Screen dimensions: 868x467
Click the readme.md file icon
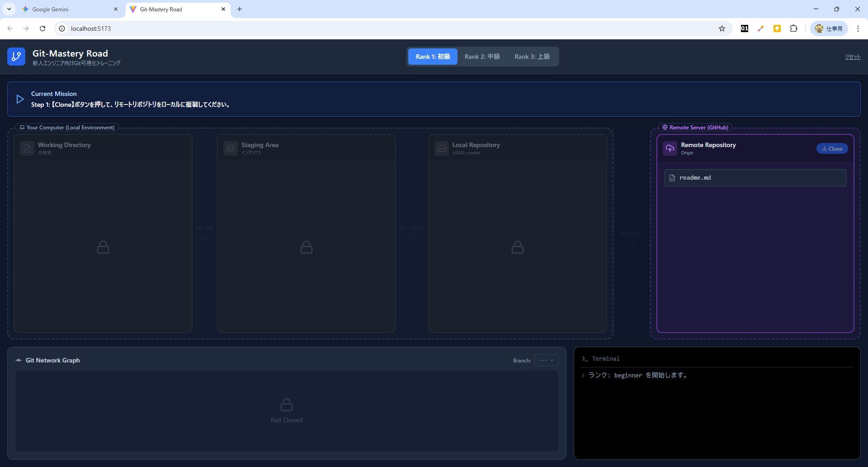click(672, 178)
